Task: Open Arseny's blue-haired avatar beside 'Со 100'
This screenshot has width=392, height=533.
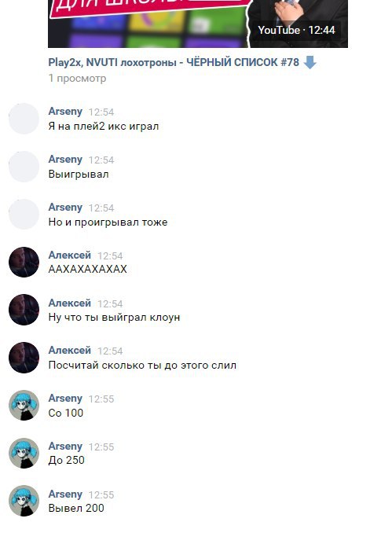Action: point(24,406)
